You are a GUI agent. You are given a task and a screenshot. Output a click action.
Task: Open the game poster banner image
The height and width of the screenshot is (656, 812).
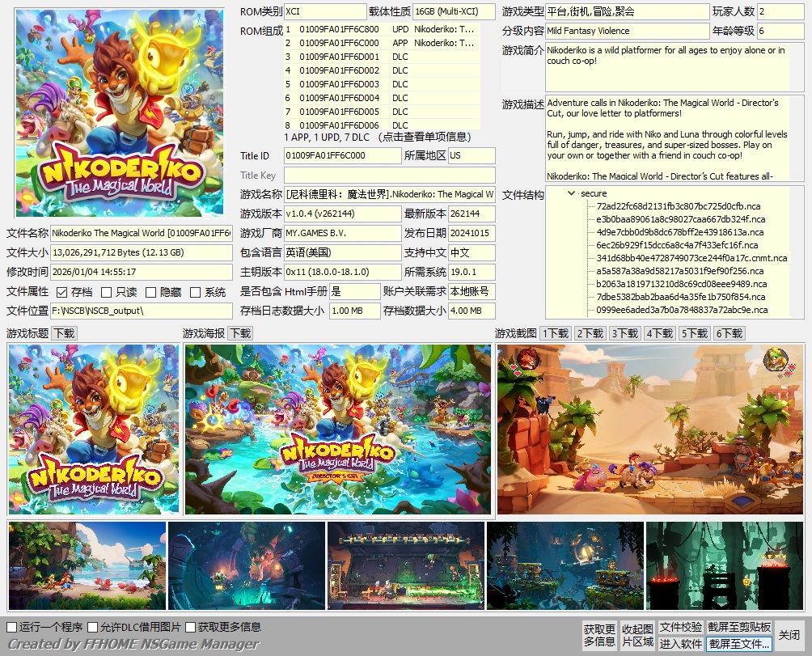[x=337, y=430]
